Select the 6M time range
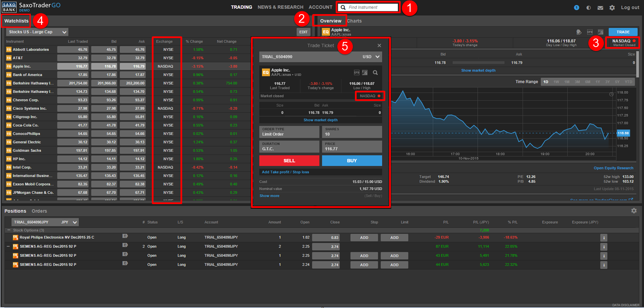The height and width of the screenshot is (308, 644). click(588, 82)
